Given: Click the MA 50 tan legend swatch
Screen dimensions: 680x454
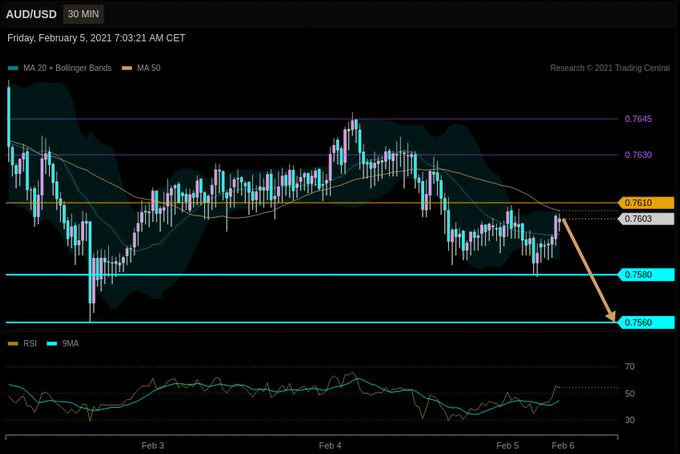Looking at the screenshot, I should [127, 68].
